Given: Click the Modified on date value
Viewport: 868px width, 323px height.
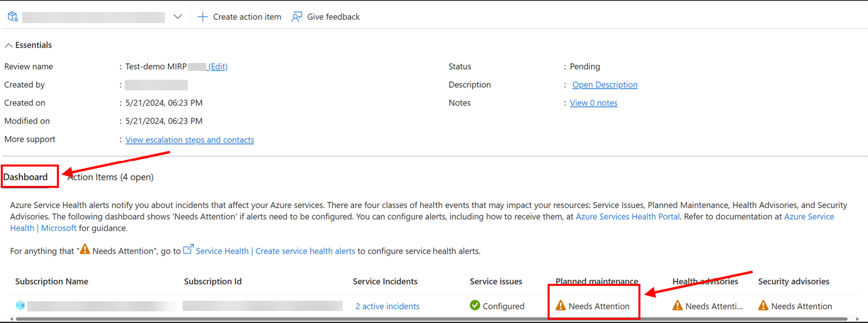Looking at the screenshot, I should click(164, 121).
